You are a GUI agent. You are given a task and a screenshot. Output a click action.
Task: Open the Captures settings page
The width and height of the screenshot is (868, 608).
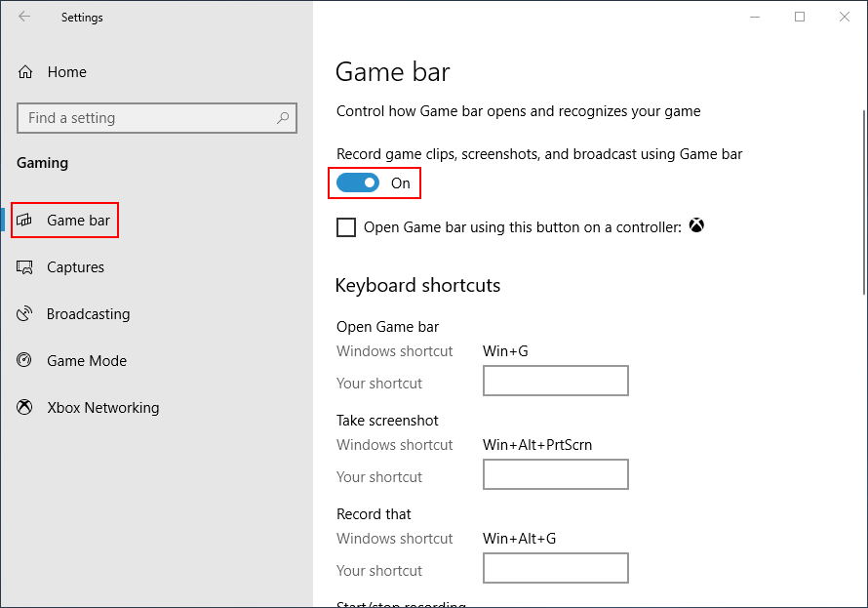(75, 266)
